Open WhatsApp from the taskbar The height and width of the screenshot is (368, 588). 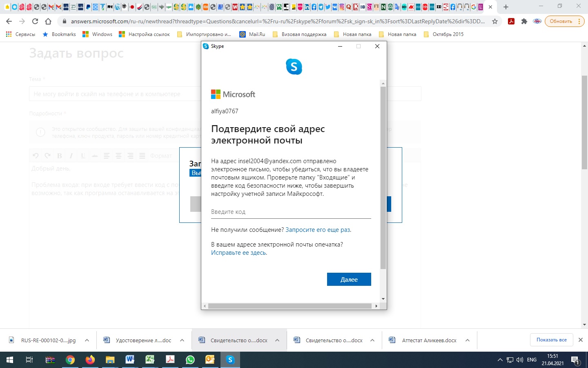tap(190, 360)
